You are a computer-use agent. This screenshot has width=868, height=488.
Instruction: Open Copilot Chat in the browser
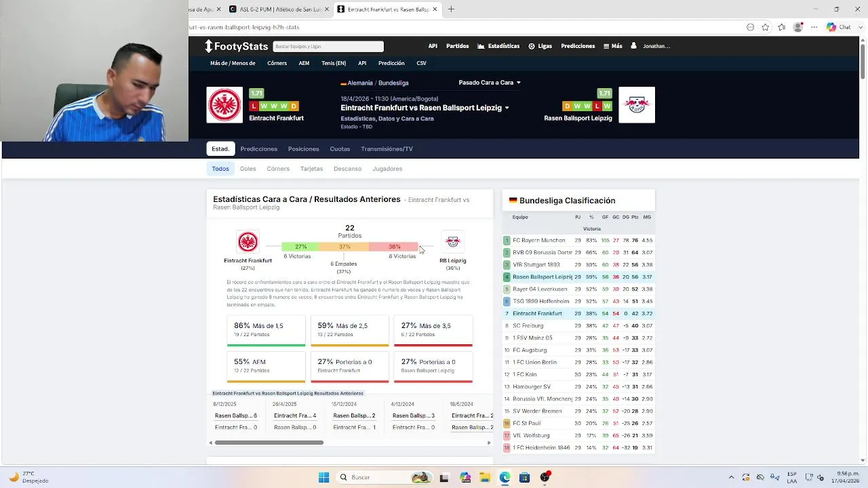[839, 27]
